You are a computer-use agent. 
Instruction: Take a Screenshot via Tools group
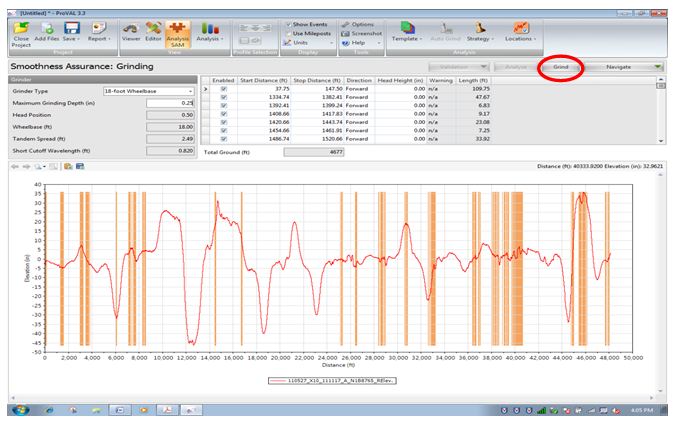pos(361,33)
